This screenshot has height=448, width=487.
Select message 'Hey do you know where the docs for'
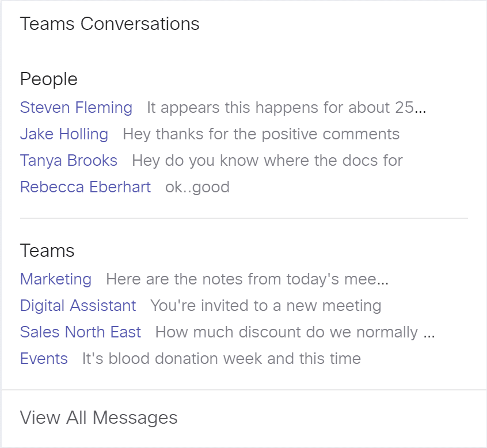268,160
